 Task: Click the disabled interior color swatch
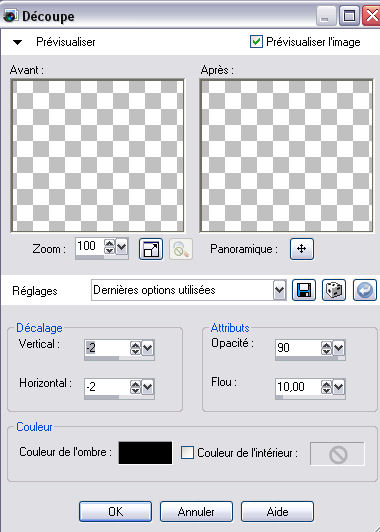coord(337,454)
